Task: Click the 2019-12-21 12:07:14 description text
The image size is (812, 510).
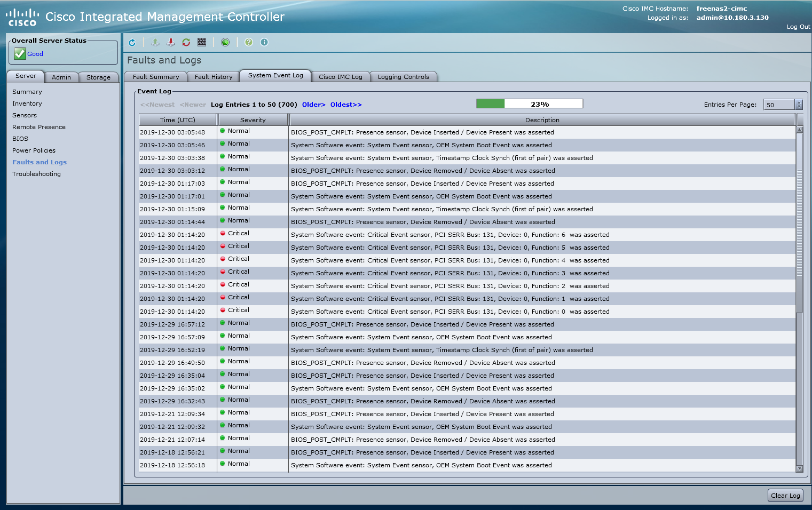Action: pos(423,440)
